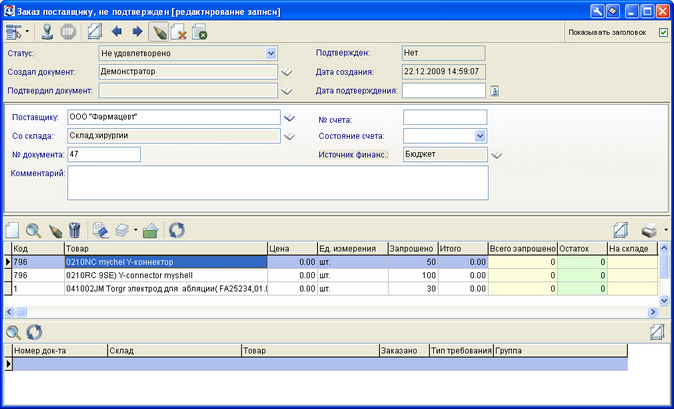The image size is (674, 409).
Task: Click the horizontal scrollbar left arrow
Action: point(9,312)
